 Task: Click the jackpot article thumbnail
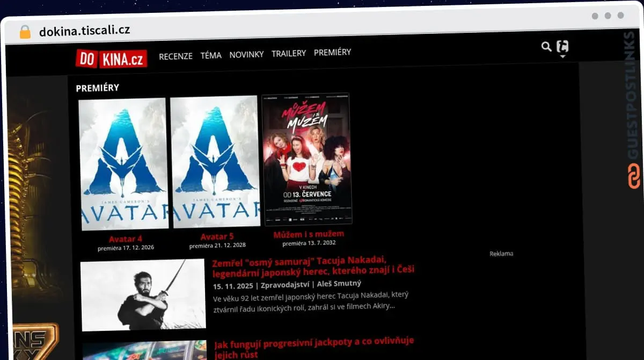145,350
